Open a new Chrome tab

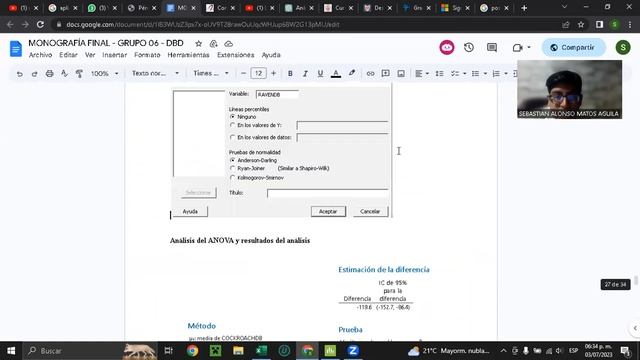(x=524, y=8)
